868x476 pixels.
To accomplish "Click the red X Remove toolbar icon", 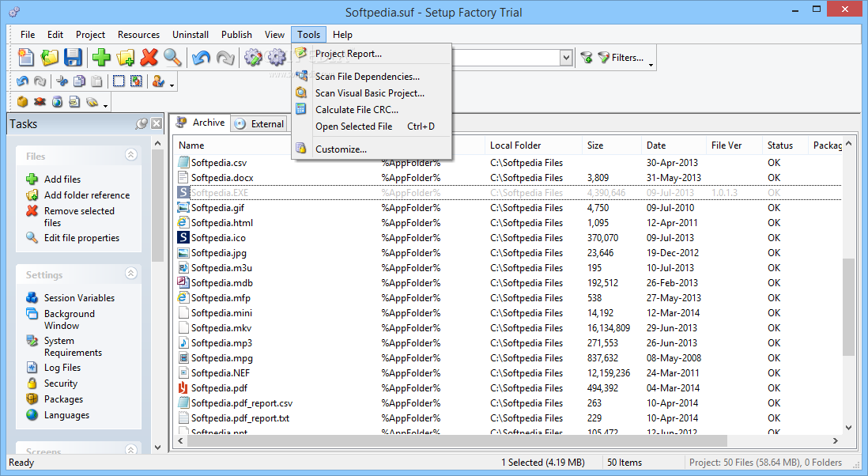I will (149, 57).
